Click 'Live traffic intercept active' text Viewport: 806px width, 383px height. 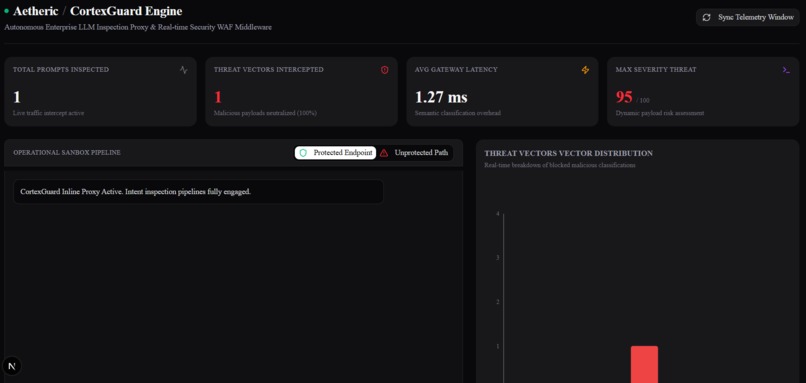(x=48, y=113)
